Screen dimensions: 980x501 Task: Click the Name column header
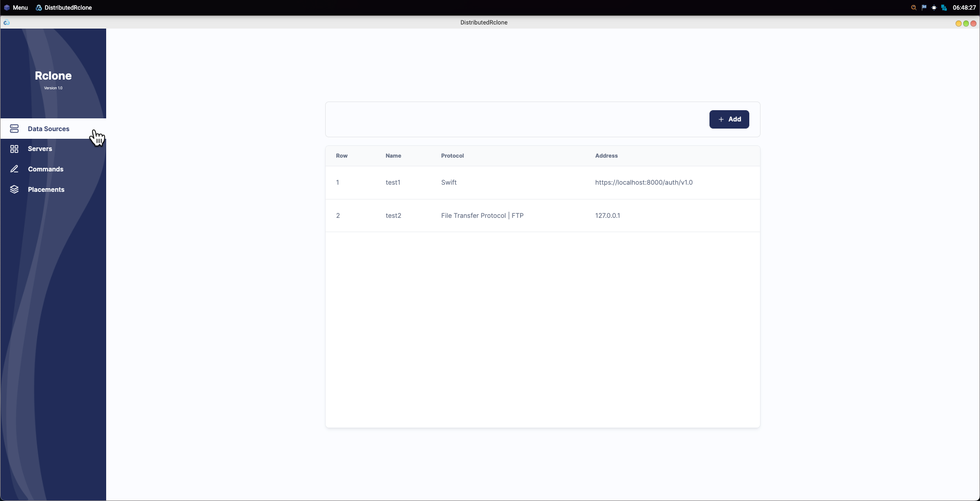pos(393,156)
